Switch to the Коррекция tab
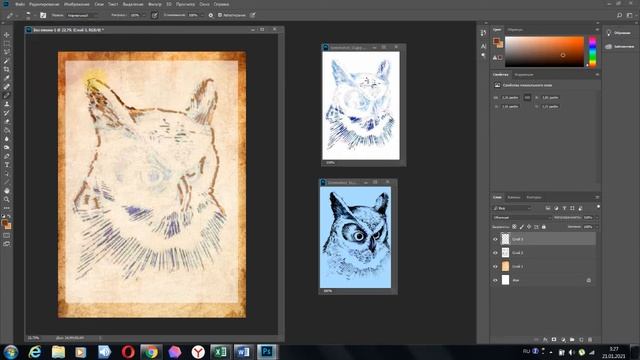 (524, 75)
